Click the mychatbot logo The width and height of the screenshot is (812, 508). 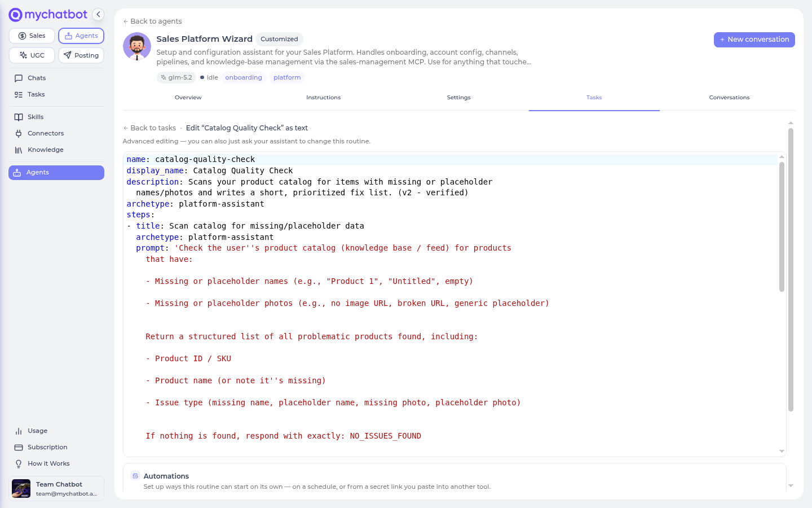coord(48,15)
